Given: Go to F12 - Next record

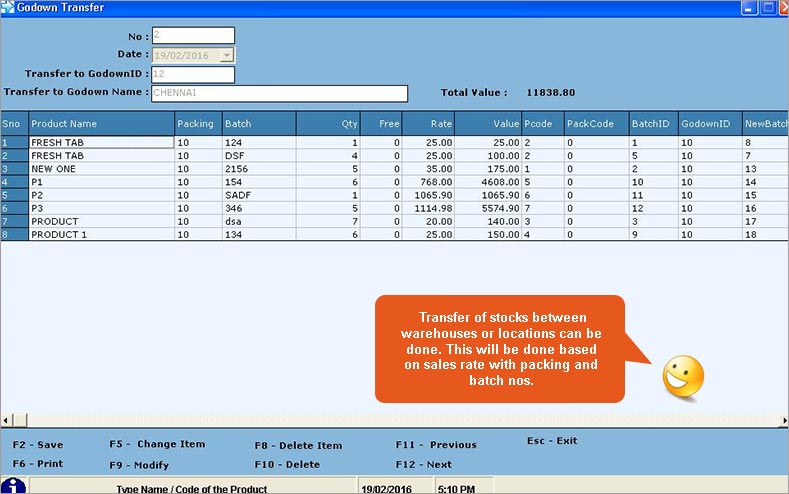Looking at the screenshot, I should click(424, 464).
